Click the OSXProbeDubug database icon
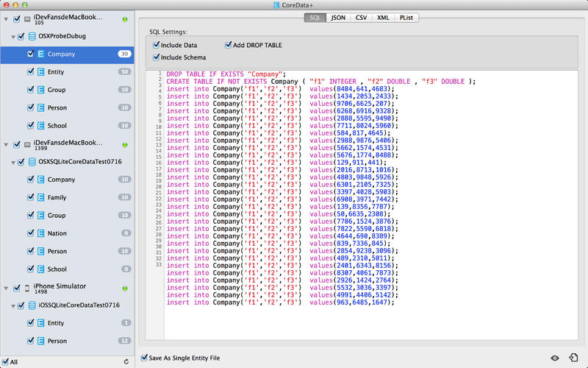The height and width of the screenshot is (368, 588). point(32,36)
